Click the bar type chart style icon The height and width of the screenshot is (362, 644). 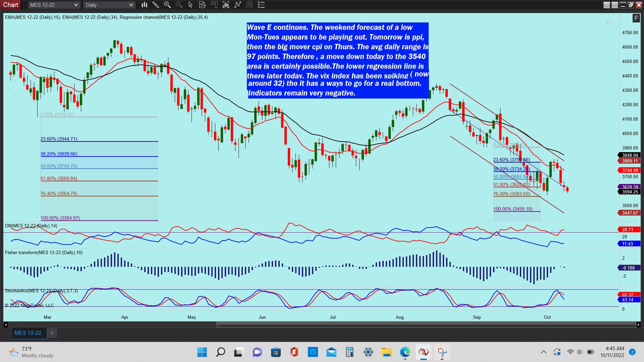click(144, 5)
